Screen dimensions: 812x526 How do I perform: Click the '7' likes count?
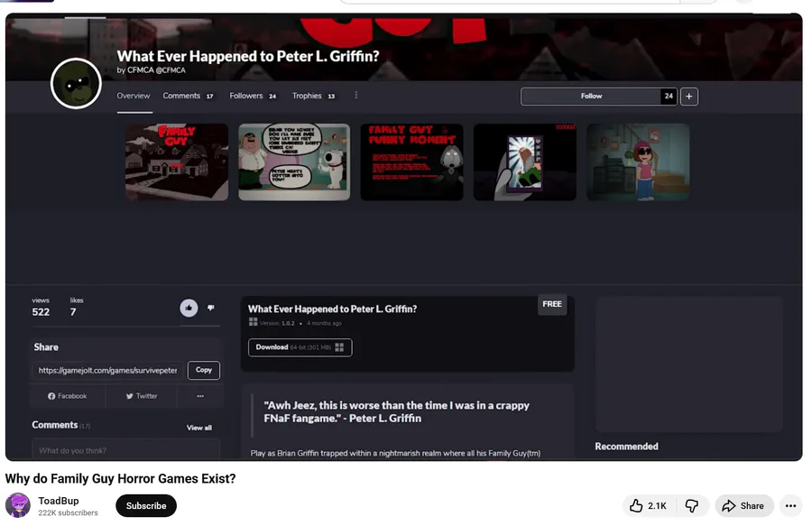coord(73,312)
